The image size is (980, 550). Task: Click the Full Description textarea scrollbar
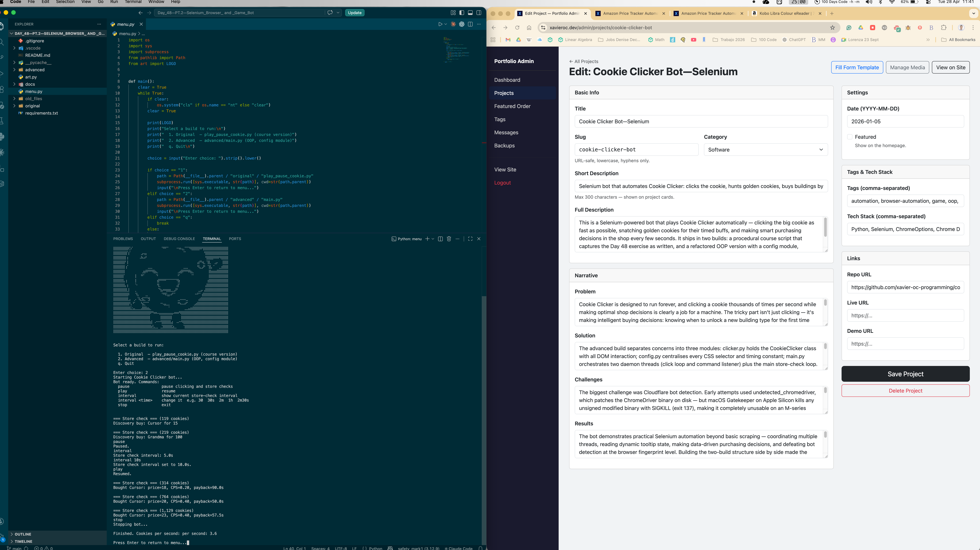(x=825, y=227)
